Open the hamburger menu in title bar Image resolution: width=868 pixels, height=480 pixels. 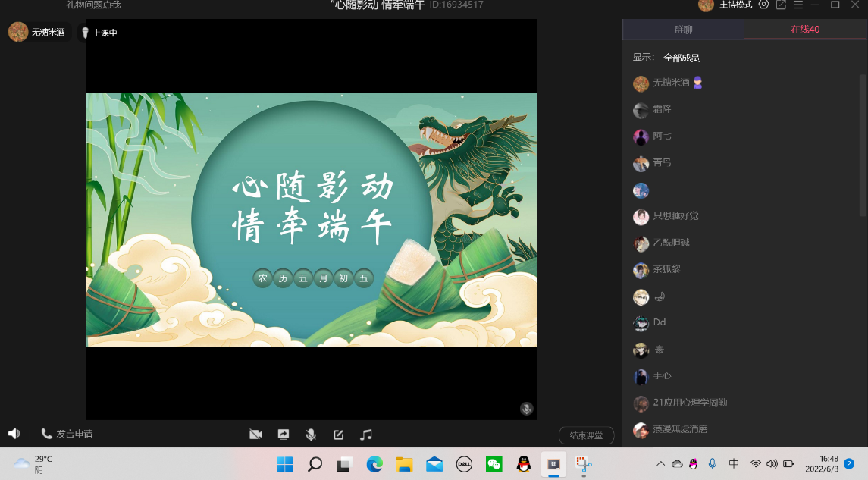[x=797, y=5]
